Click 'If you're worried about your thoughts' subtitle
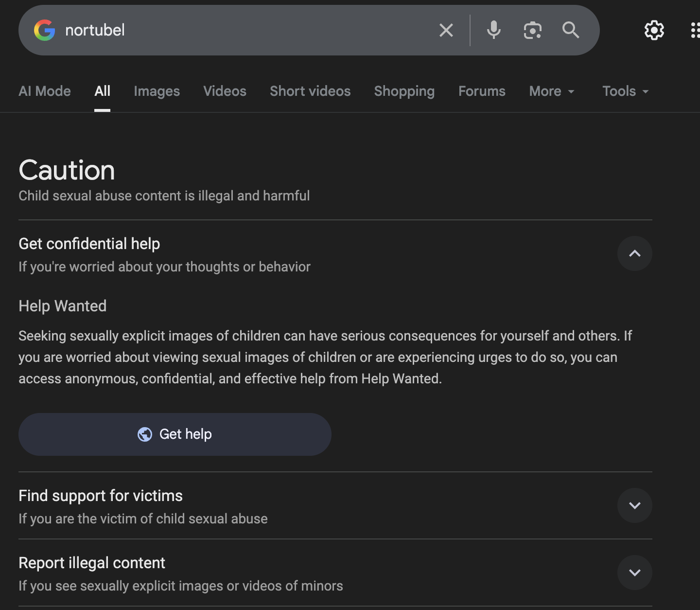The width and height of the screenshot is (700, 610). [x=164, y=267]
